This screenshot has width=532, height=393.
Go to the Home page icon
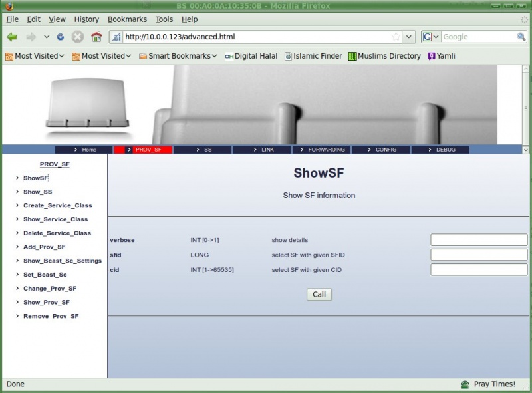tap(96, 37)
